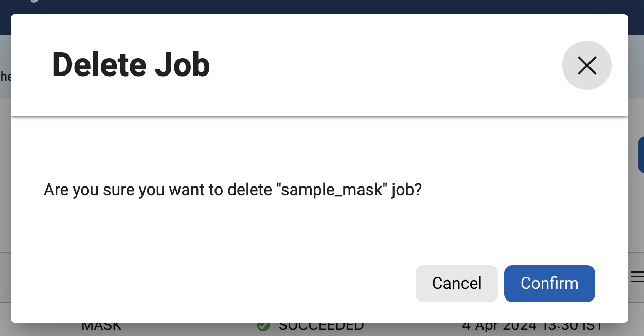This screenshot has height=336, width=644.
Task: Confirm deletion of the sample_mask job
Action: click(549, 283)
